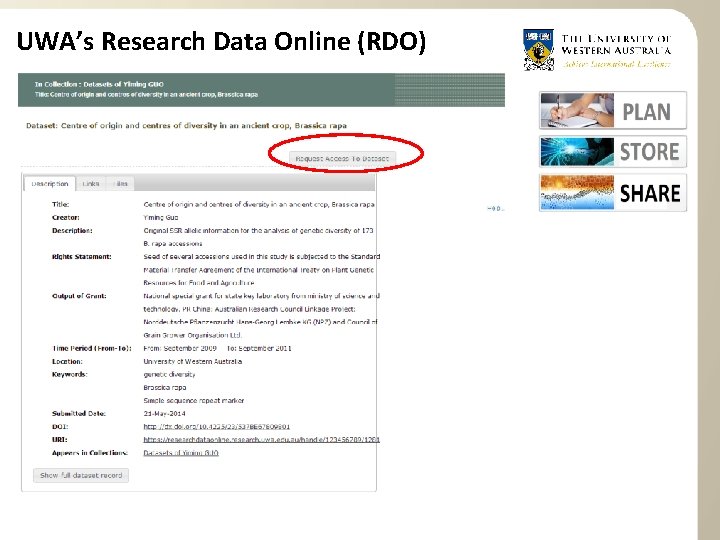Select keyword 'genetic diversity'
Screen dimensions: 720x540
(169, 374)
